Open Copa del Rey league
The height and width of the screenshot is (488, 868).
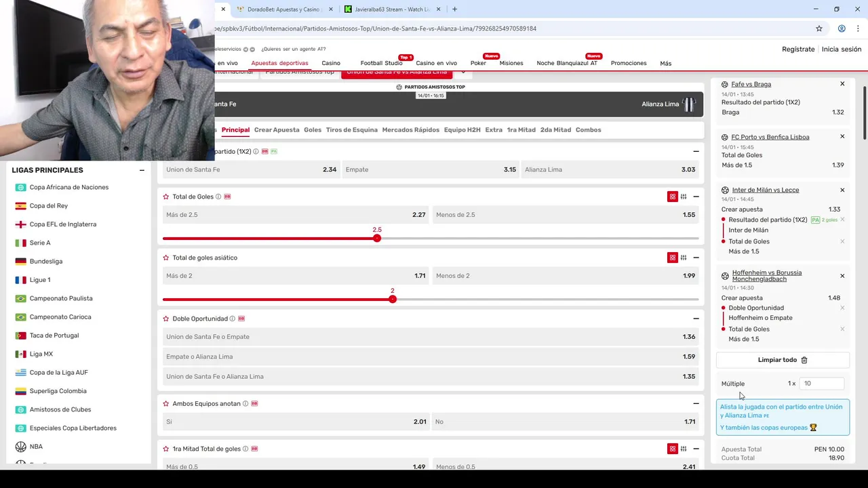[x=49, y=205]
